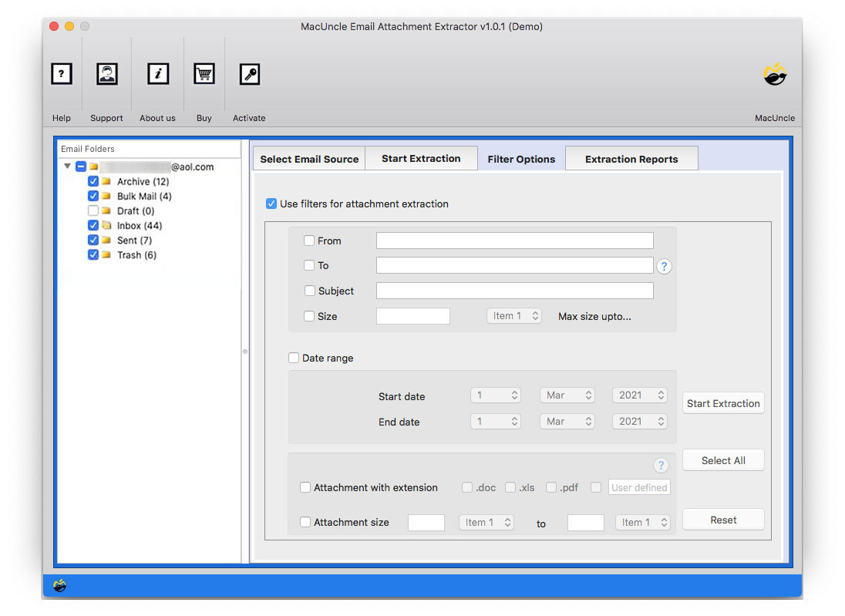
Task: Enable the Attachment size checkbox
Action: (305, 522)
